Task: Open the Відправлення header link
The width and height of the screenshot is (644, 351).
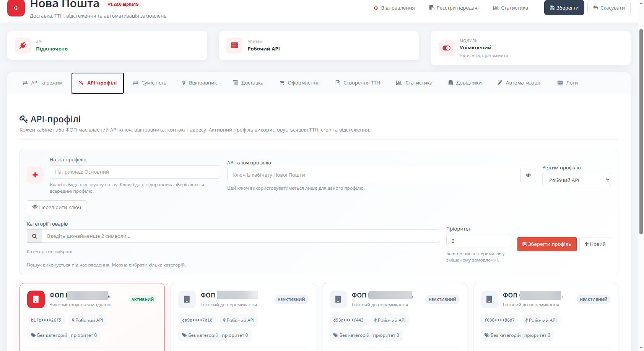Action: pos(394,8)
